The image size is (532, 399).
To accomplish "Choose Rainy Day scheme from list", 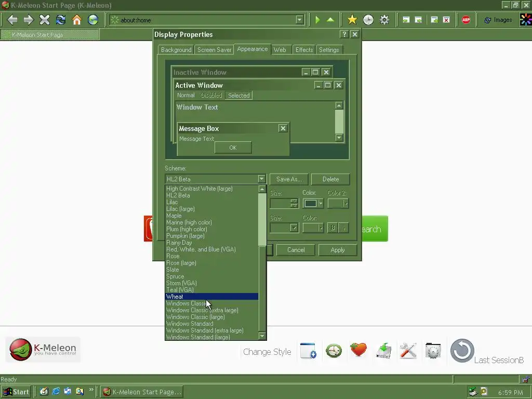I will 212,243.
